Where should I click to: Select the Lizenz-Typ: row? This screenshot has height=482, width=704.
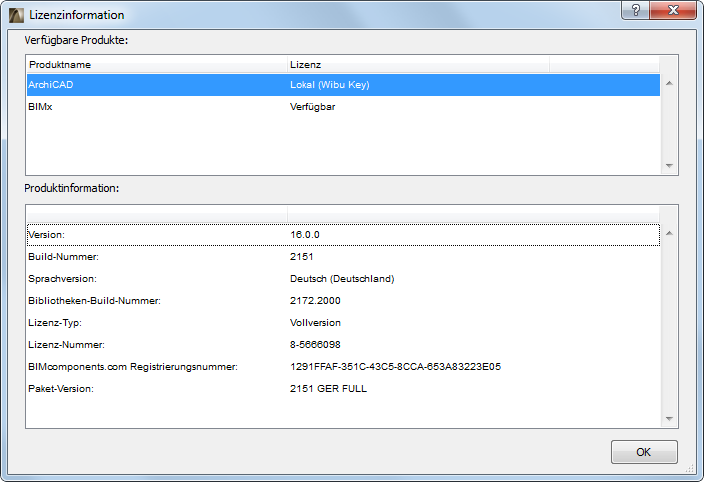[343, 323]
